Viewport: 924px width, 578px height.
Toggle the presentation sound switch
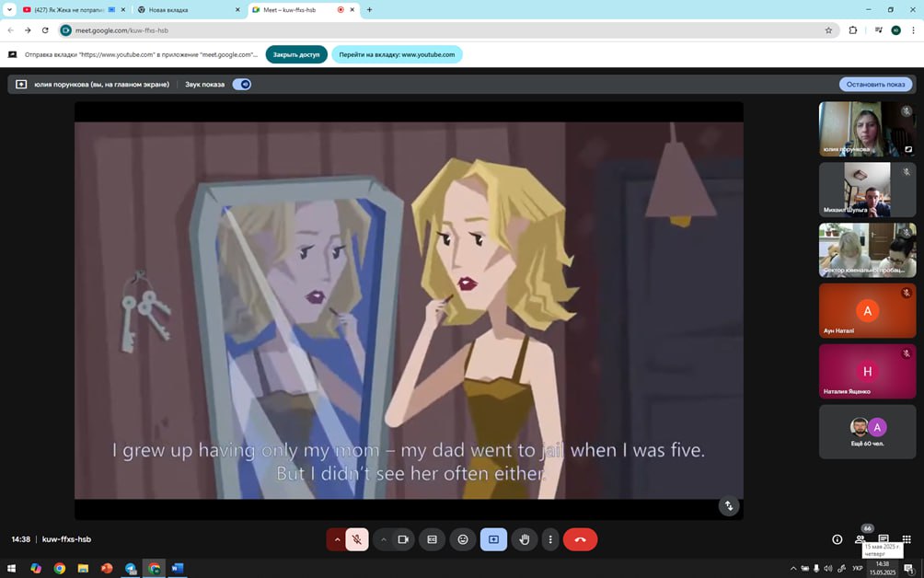click(242, 85)
